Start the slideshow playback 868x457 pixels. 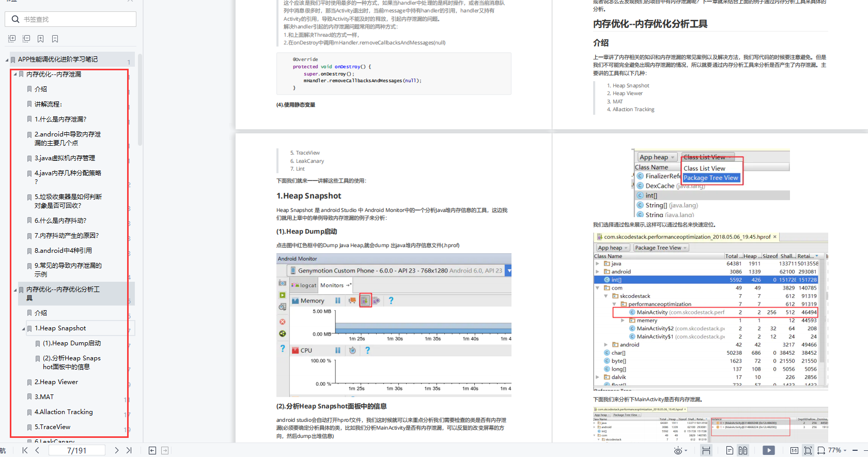click(769, 450)
